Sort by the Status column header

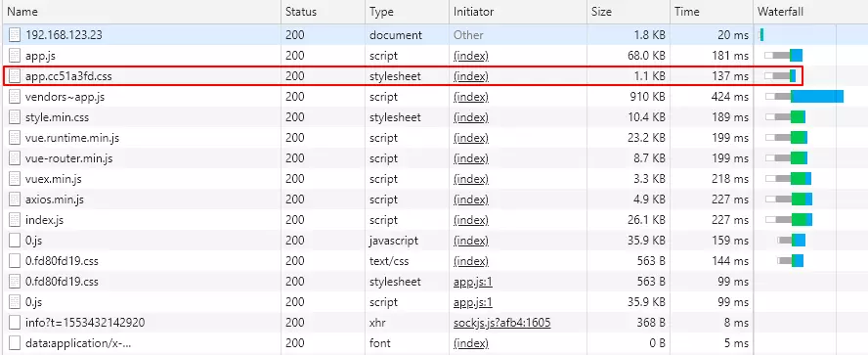tap(324, 12)
